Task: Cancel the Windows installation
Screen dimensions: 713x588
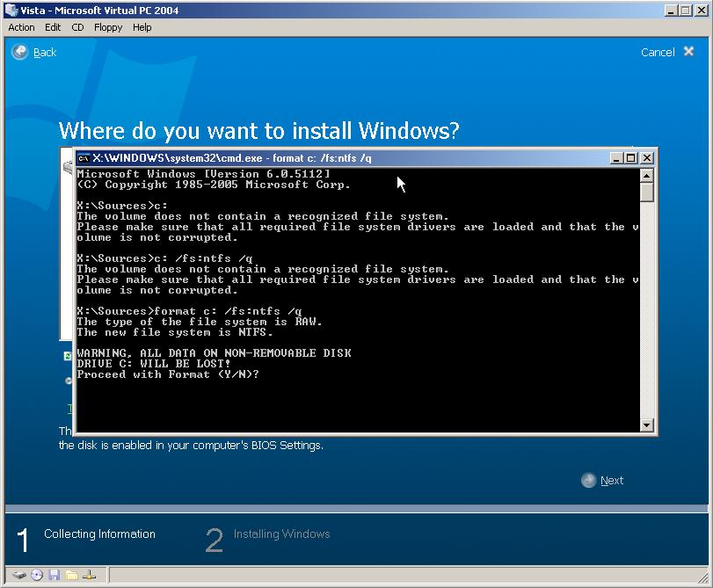Action: pos(658,53)
